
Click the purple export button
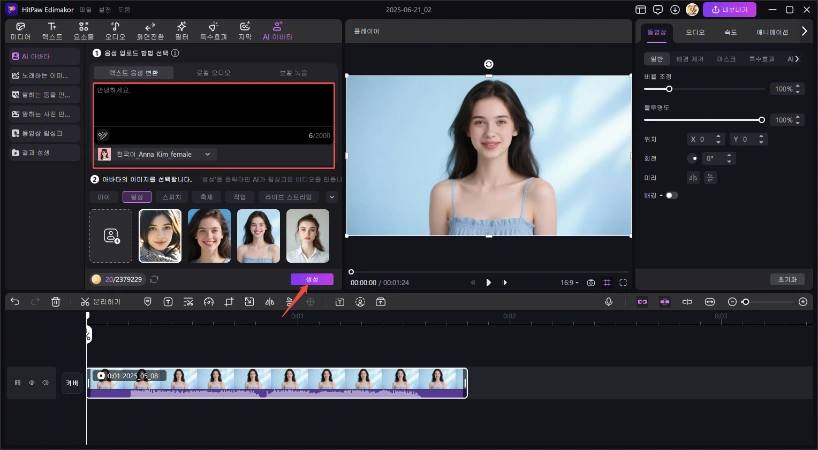729,9
